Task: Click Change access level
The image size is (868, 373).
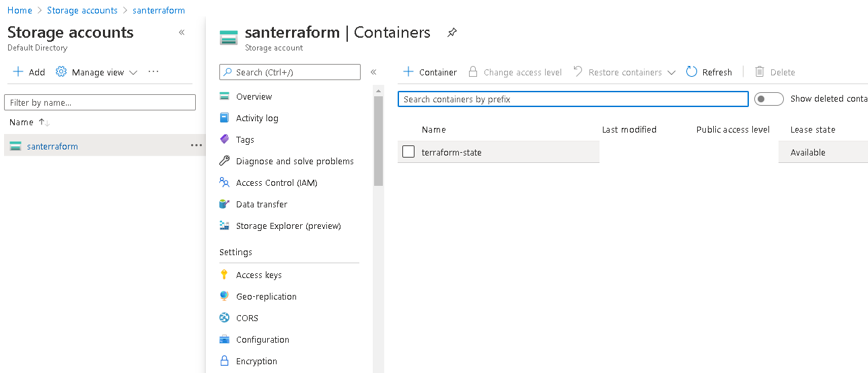Action: pos(515,72)
